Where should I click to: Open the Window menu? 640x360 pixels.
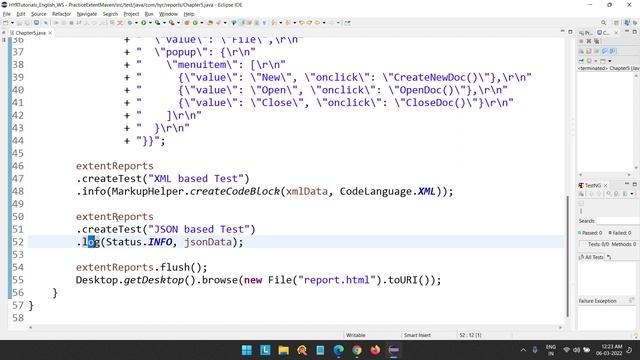pos(168,14)
